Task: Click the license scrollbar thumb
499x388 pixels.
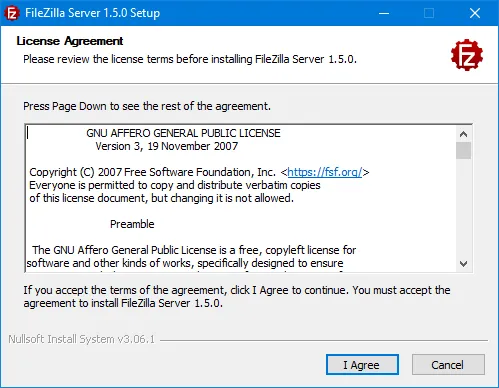Action: tap(463, 150)
